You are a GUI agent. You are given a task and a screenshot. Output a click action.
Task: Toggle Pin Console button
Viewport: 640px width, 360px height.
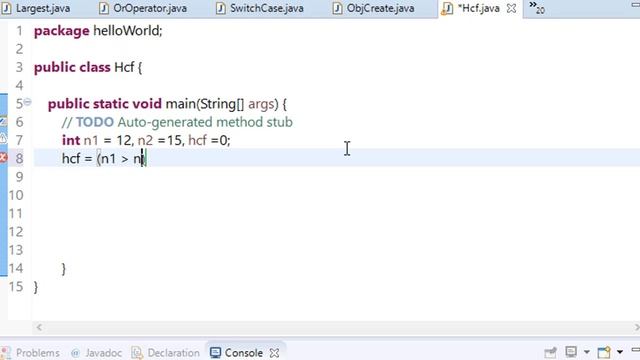(x=550, y=352)
